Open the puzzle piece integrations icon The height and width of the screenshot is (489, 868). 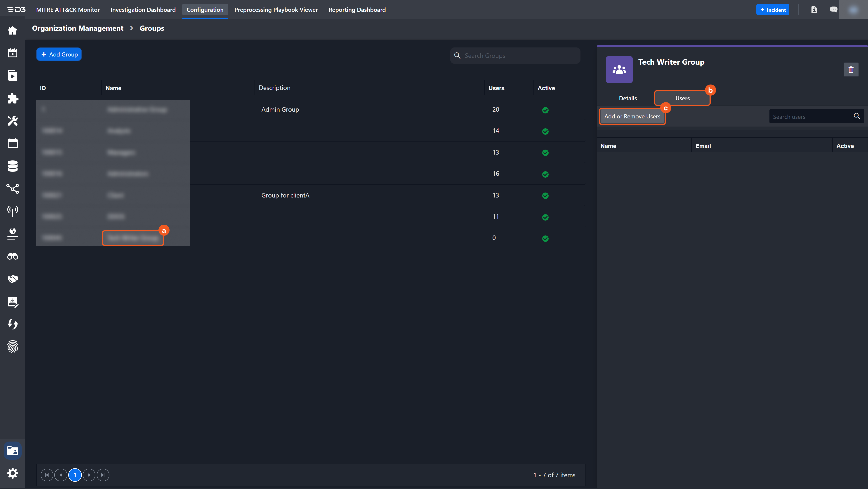(12, 98)
